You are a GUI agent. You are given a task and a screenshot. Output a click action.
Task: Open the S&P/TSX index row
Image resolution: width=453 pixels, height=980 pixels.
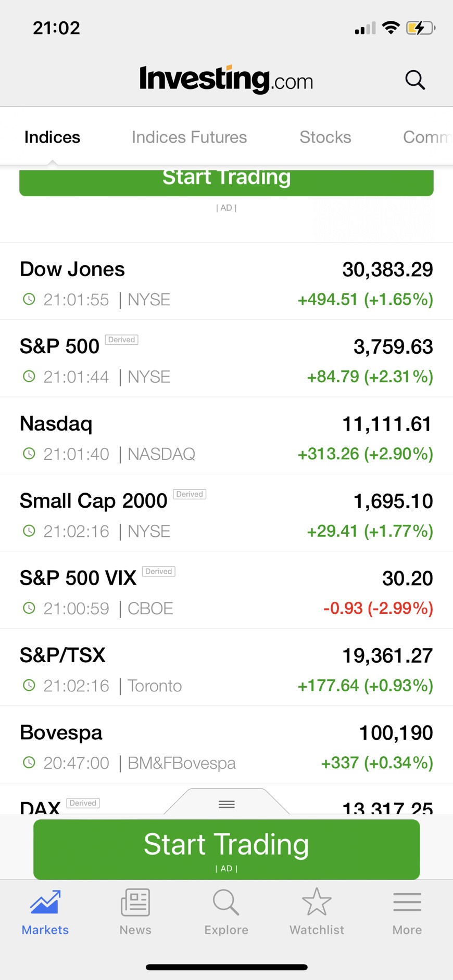point(227,667)
